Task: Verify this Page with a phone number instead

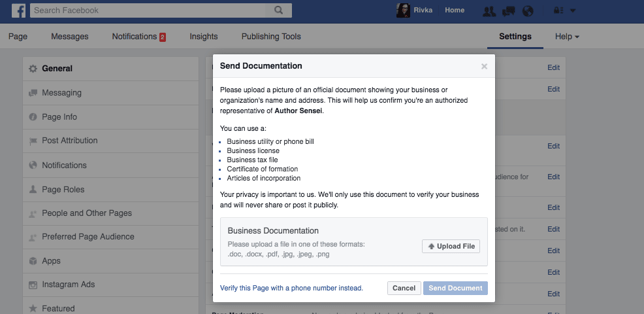Action: [x=291, y=288]
